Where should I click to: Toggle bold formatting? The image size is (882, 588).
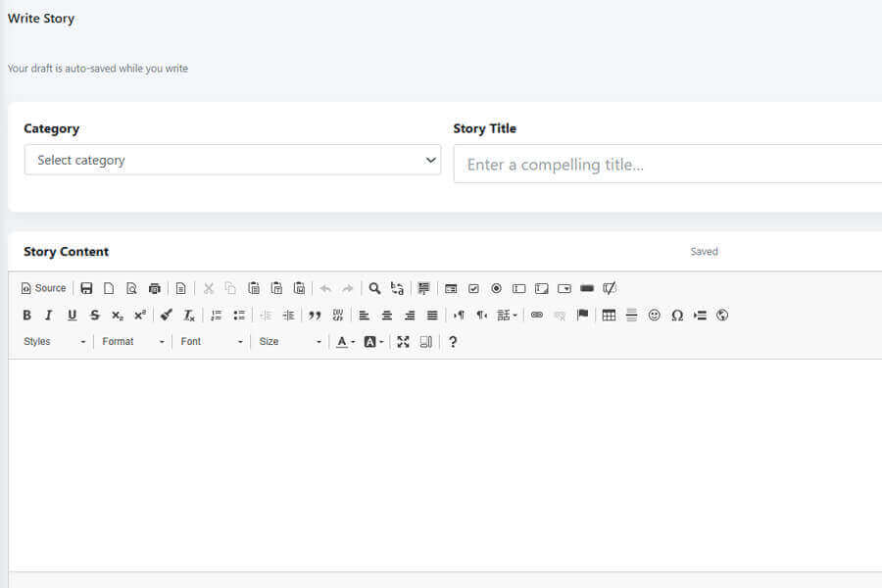26,315
